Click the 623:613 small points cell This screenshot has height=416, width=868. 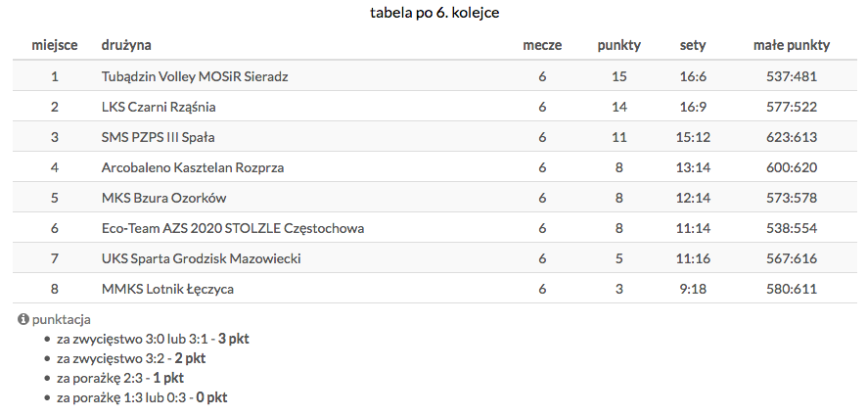coord(792,137)
